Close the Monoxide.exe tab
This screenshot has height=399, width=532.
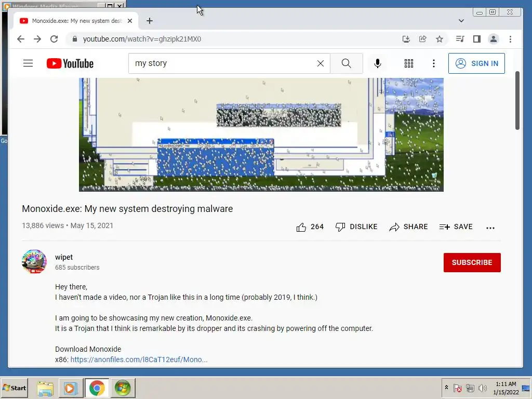[129, 21]
